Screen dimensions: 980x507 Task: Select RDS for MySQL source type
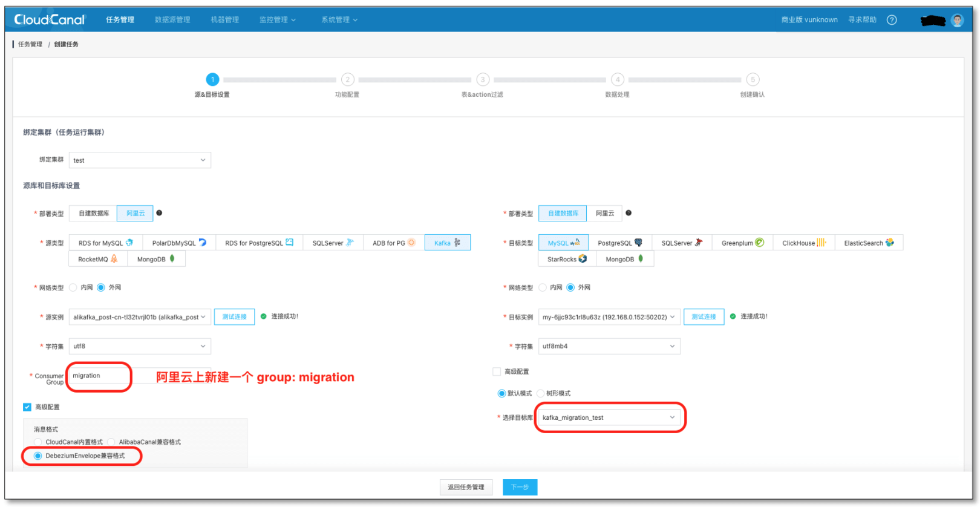pyautogui.click(x=106, y=243)
